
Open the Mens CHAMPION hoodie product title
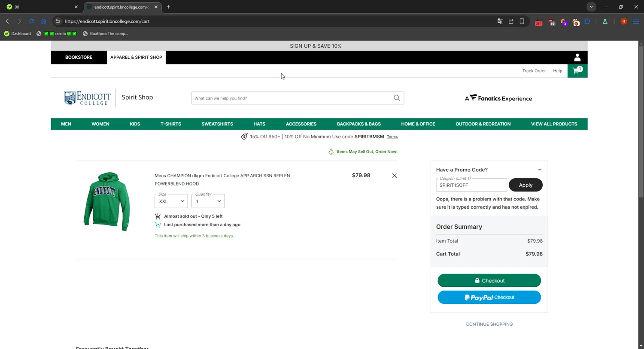[222, 179]
